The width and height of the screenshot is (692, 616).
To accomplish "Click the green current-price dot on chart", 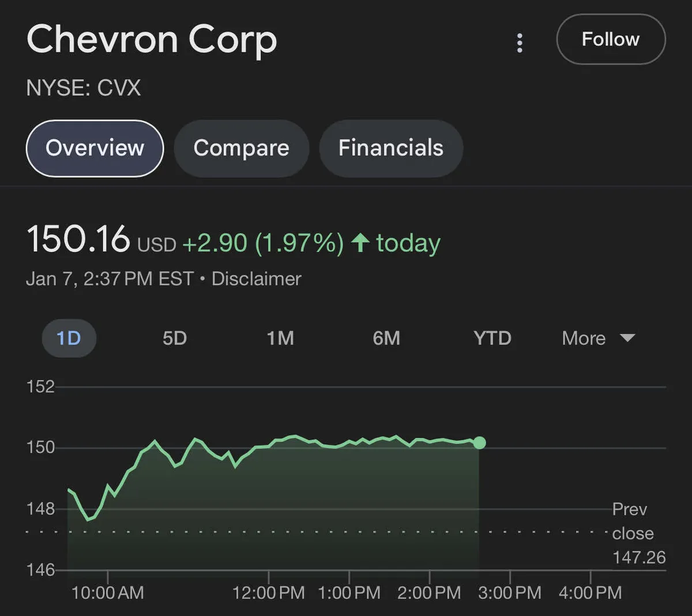I will point(479,443).
